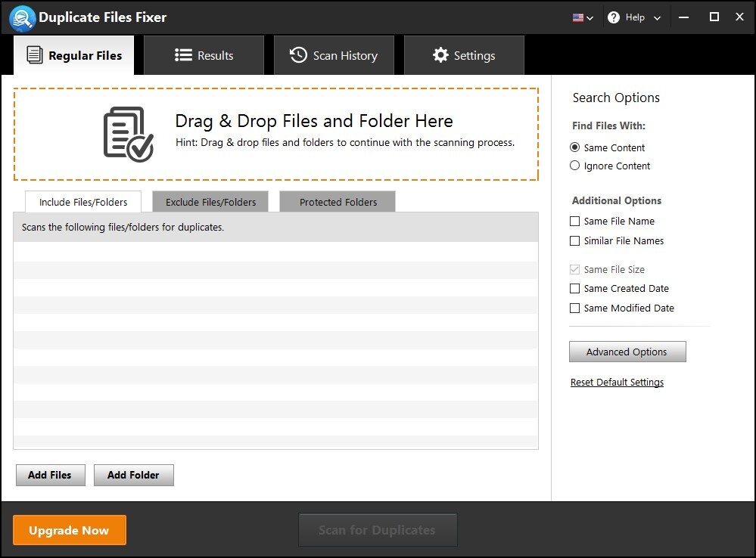
Task: Click the Duplicate Files Fixer app logo
Action: click(x=23, y=17)
